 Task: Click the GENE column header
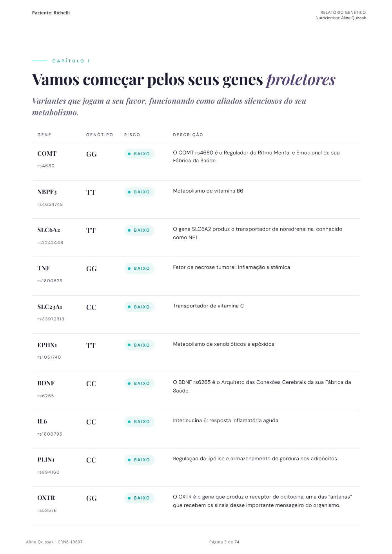tap(44, 135)
